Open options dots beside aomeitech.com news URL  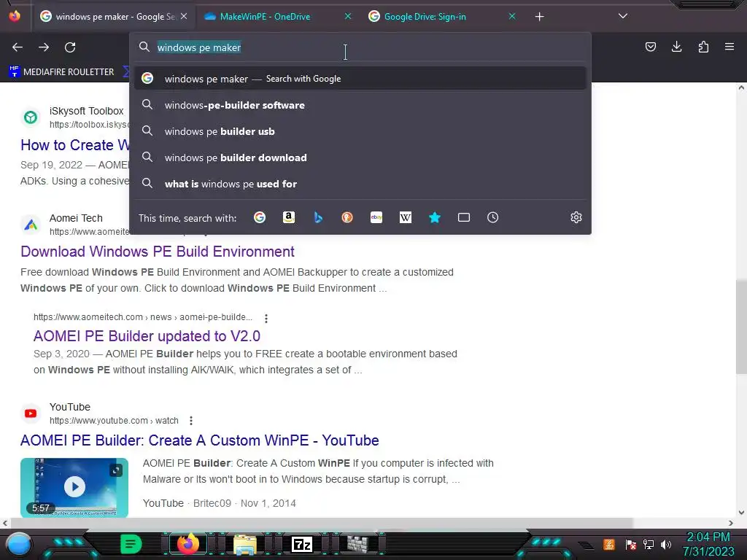(266, 318)
